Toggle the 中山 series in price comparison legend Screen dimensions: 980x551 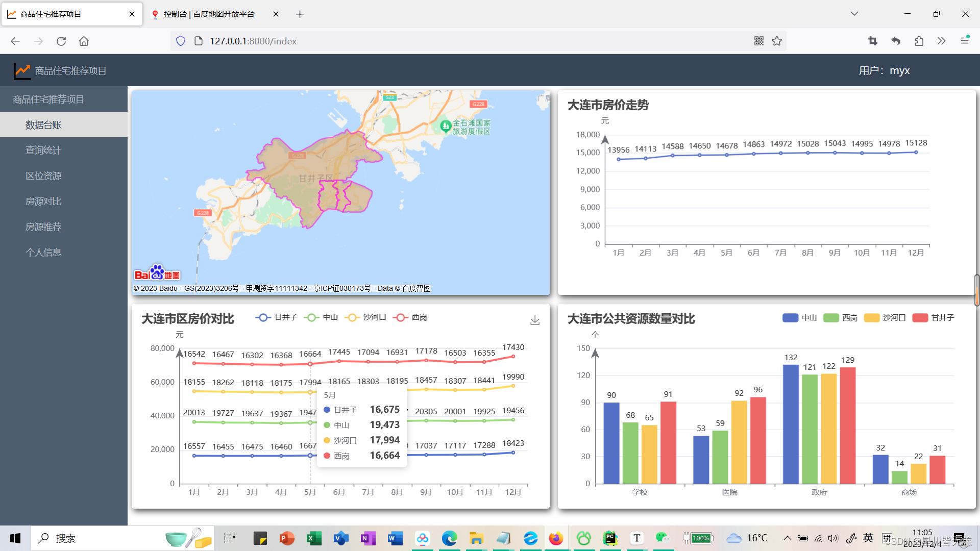(x=321, y=317)
